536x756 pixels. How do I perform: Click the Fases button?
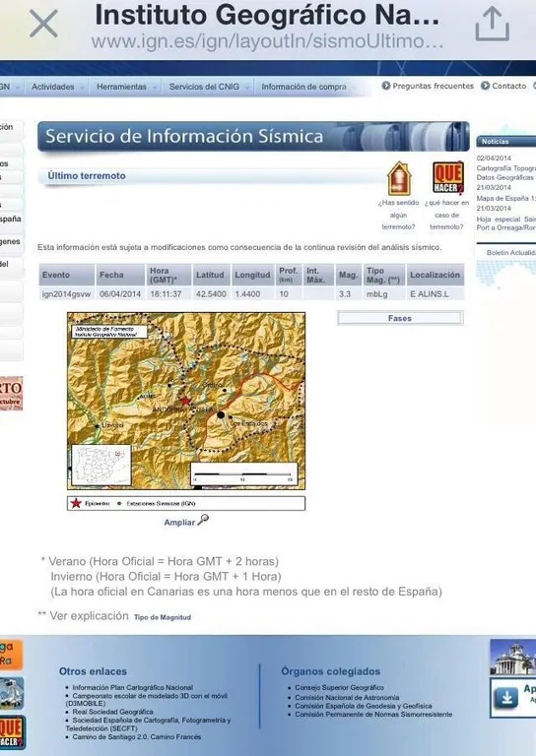point(400,318)
